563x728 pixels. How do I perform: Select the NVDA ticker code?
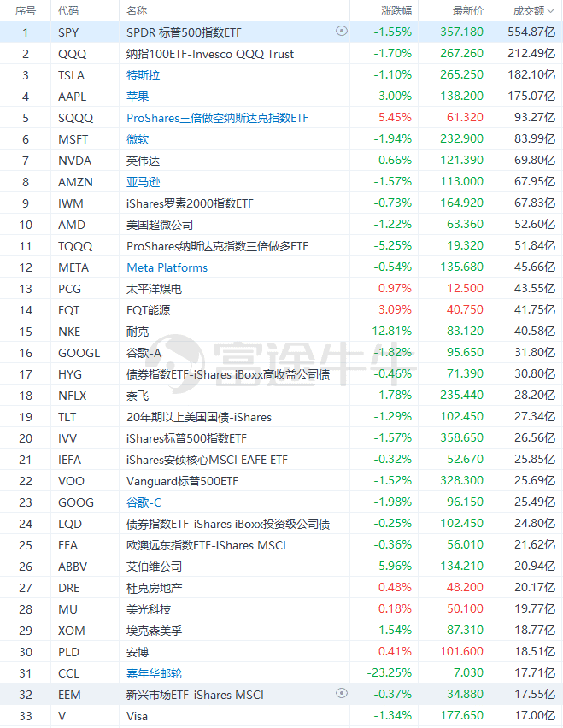point(74,161)
